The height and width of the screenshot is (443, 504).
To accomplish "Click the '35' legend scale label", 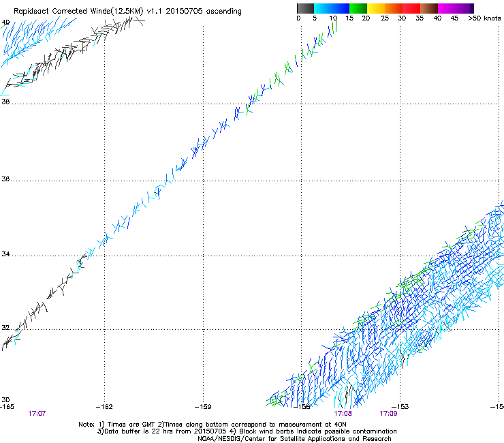I will (420, 18).
